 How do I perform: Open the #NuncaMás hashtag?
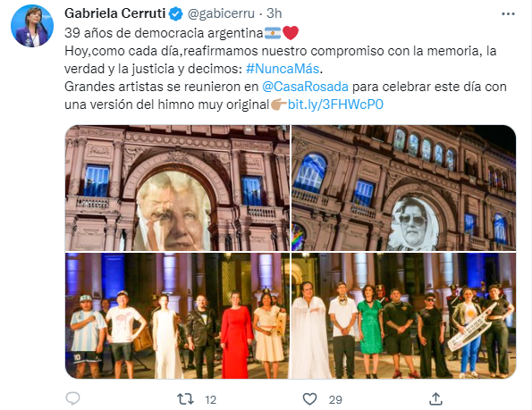(283, 69)
